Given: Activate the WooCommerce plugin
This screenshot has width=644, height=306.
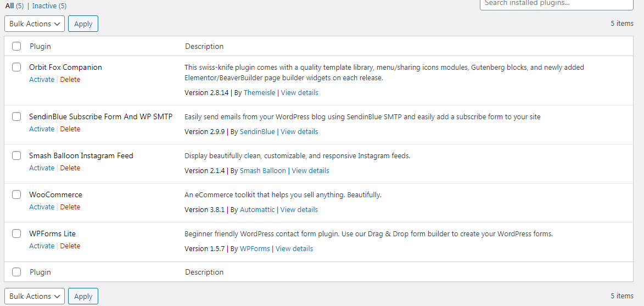Looking at the screenshot, I should pos(42,207).
